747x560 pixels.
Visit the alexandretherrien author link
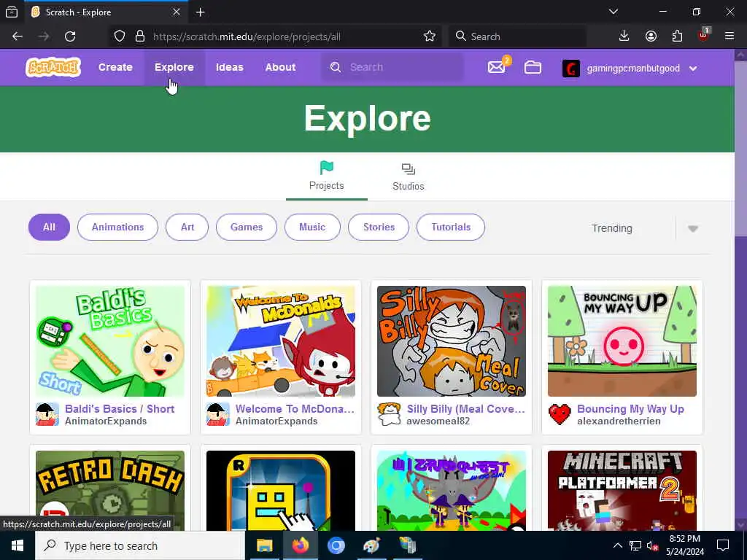(619, 421)
